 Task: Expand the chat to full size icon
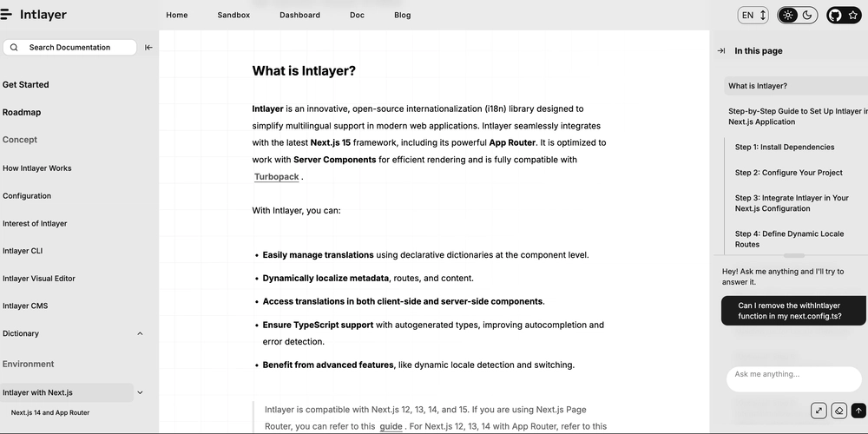point(819,411)
